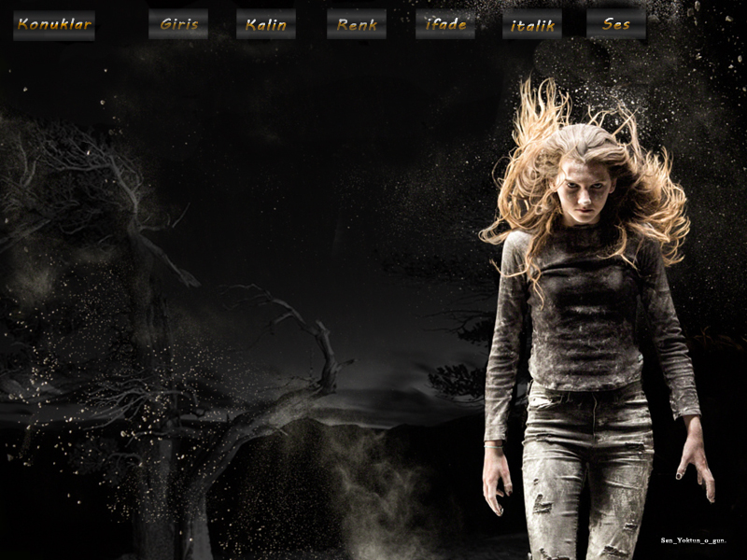Toggle the Ses sound button
The width and height of the screenshot is (747, 560).
[616, 25]
